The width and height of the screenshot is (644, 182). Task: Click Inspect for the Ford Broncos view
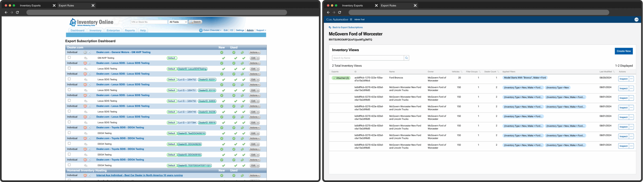[623, 79]
